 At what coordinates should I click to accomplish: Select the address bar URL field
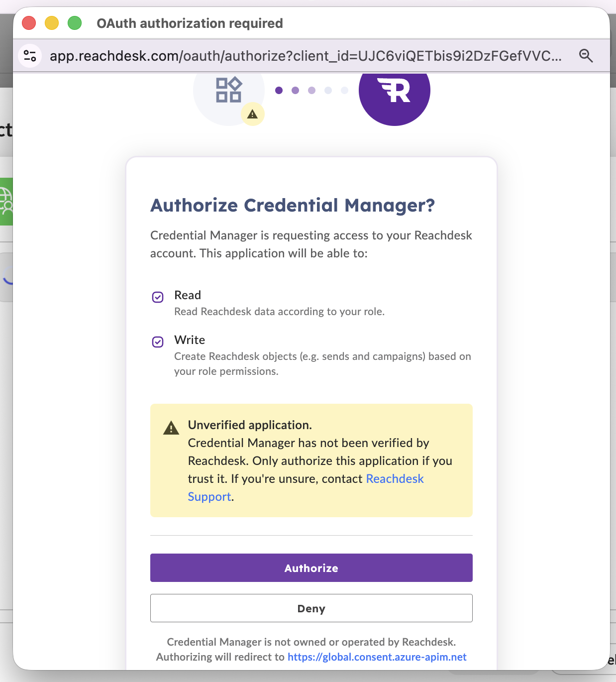point(306,56)
